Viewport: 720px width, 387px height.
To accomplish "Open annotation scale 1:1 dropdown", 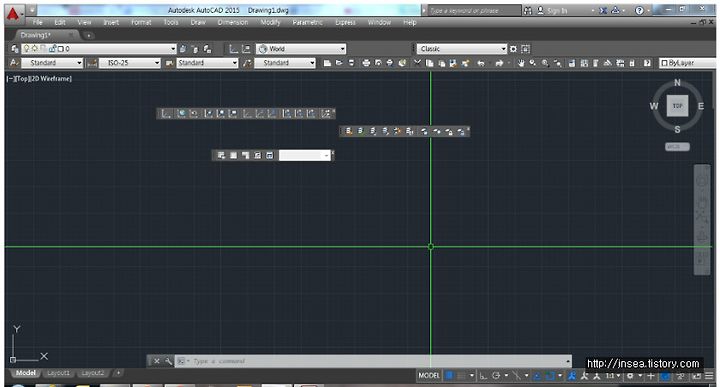I will (612, 376).
